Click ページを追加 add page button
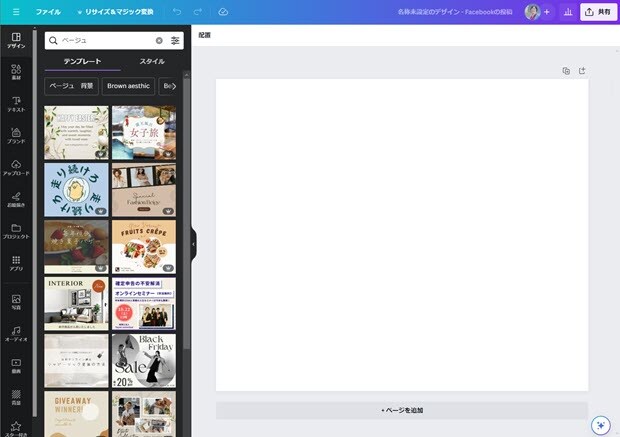The width and height of the screenshot is (620, 437). coord(402,410)
